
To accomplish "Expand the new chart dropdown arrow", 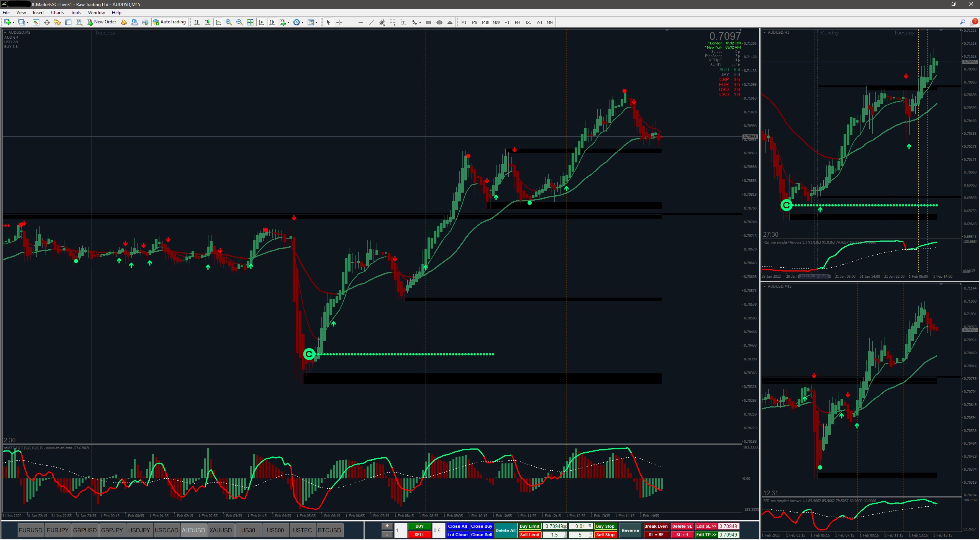I will (x=14, y=23).
